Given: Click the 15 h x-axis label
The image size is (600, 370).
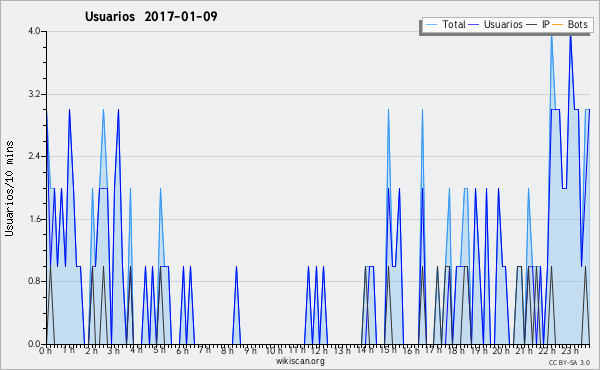Looking at the screenshot, I should coord(388,350).
